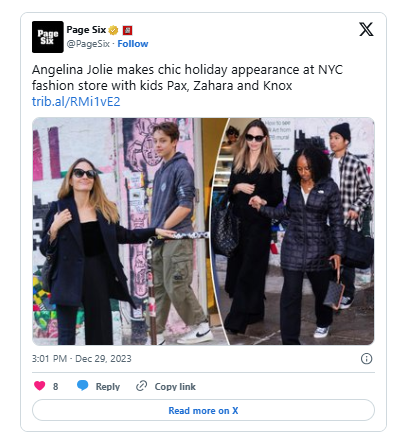Click the @PageSix handle
The width and height of the screenshot is (404, 441).
[88, 44]
